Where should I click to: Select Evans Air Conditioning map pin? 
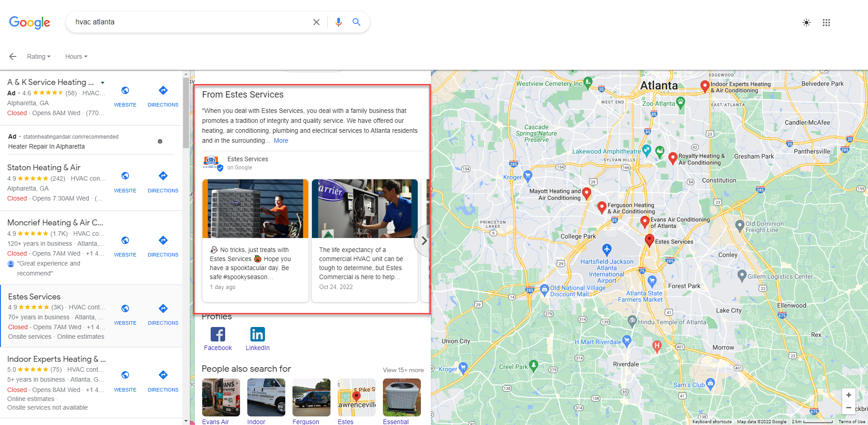(645, 221)
